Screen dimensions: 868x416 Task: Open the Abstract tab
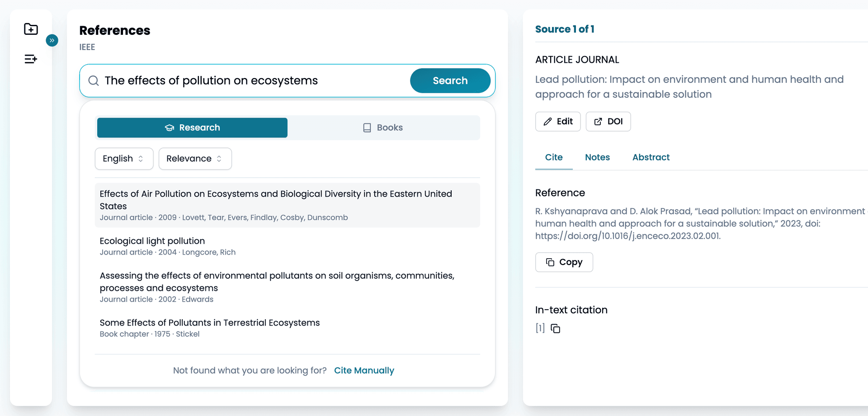(651, 157)
